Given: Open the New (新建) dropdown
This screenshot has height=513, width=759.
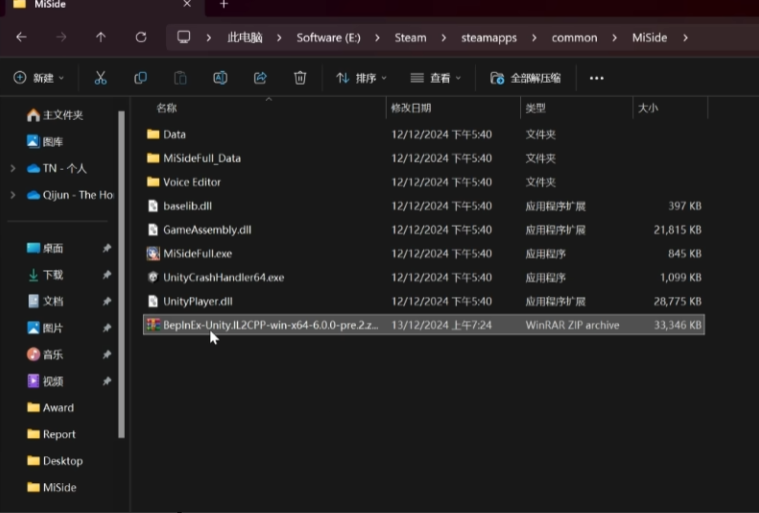Looking at the screenshot, I should click(39, 78).
